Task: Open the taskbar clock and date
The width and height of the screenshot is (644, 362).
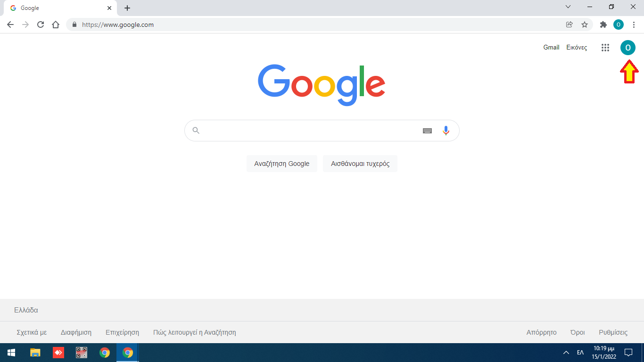Action: click(603, 353)
